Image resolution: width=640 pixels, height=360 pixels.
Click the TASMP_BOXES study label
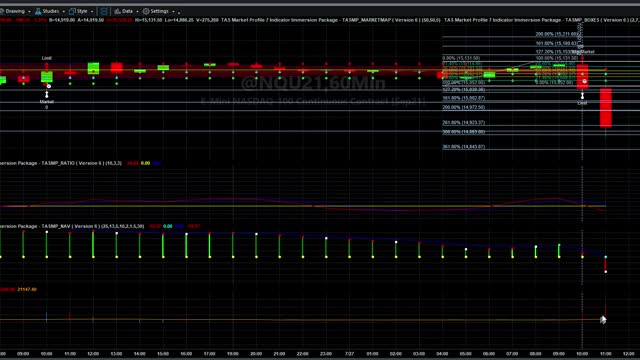coord(542,20)
